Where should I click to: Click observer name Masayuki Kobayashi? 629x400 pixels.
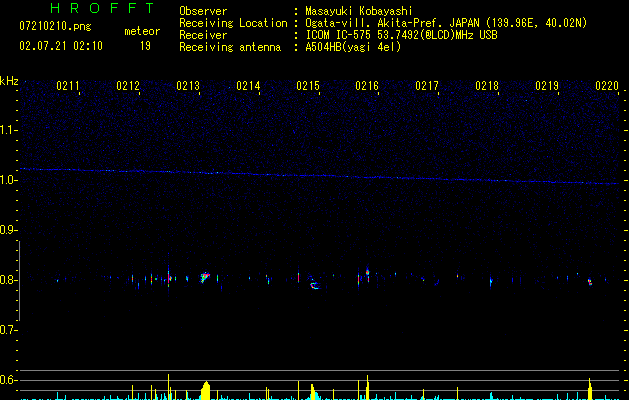pyautogui.click(x=359, y=11)
